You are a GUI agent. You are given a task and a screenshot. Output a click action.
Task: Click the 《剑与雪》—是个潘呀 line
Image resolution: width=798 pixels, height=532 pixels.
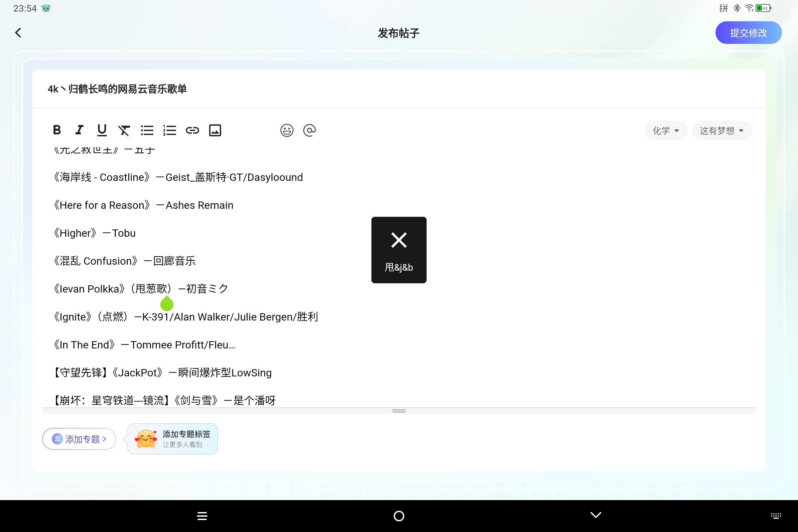[164, 400]
